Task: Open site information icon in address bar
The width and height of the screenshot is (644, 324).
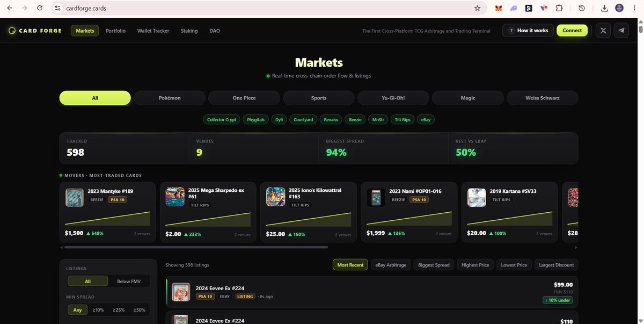Action: pyautogui.click(x=58, y=8)
